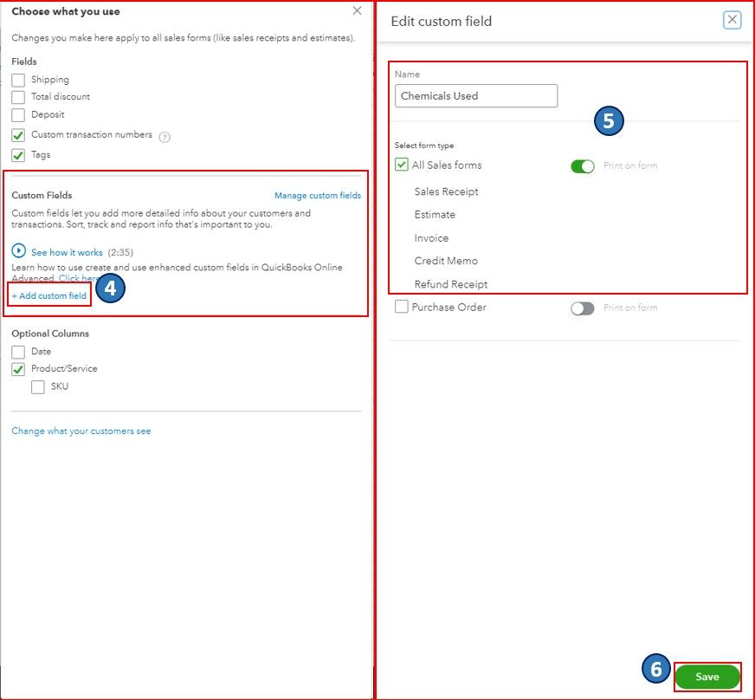The height and width of the screenshot is (700, 755).
Task: Click the Refund Receipt text
Action: (x=451, y=284)
